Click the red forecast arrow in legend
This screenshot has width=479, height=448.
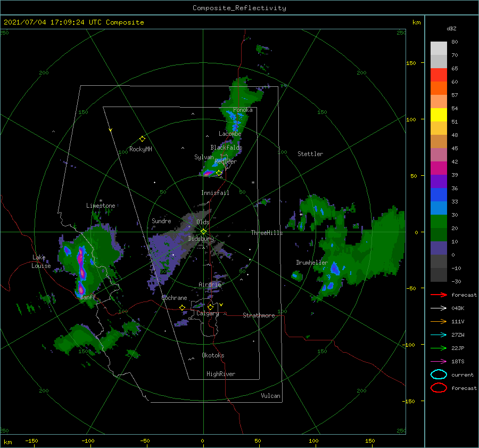[439, 295]
